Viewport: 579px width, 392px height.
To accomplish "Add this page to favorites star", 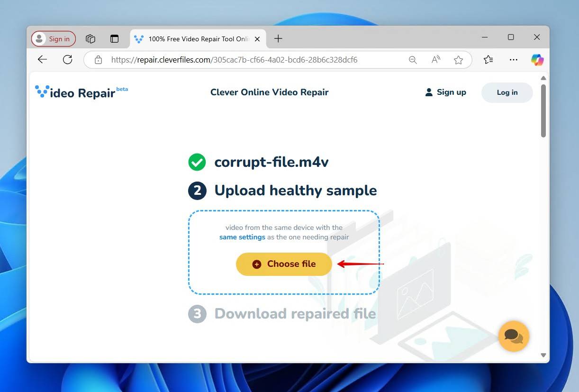I will (x=458, y=60).
